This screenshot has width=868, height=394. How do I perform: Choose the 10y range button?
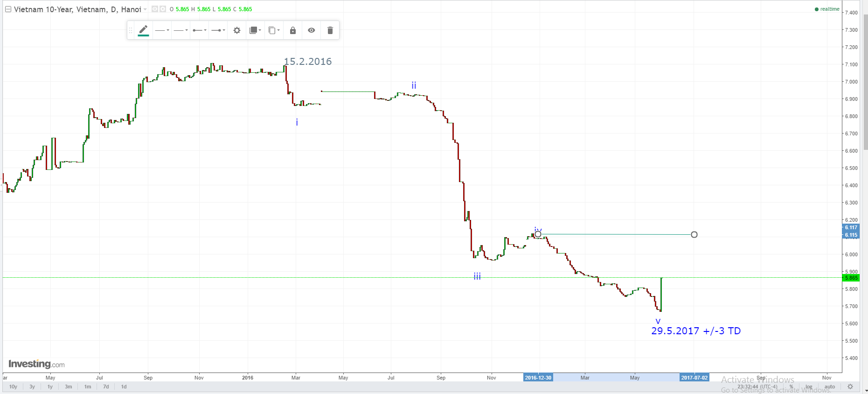click(13, 387)
